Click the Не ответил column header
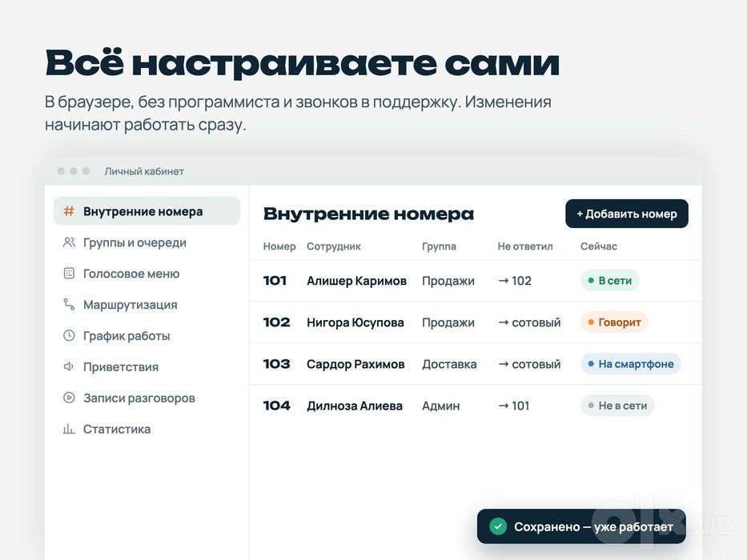Image resolution: width=747 pixels, height=560 pixels. tap(525, 246)
